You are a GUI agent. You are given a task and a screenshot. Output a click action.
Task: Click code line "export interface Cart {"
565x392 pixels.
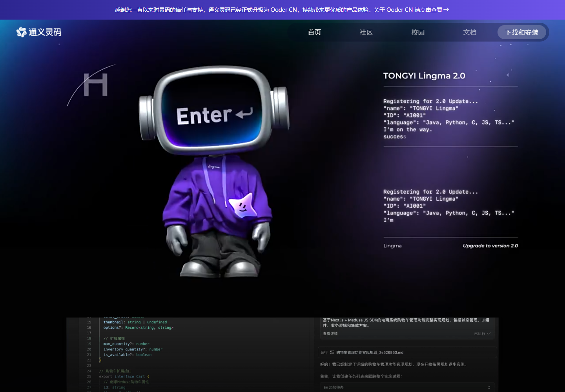[124, 376]
